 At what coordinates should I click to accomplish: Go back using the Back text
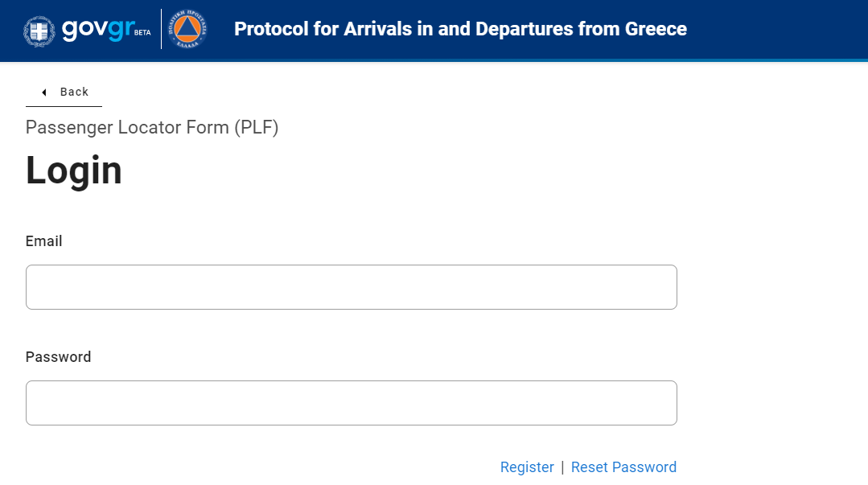tap(74, 92)
